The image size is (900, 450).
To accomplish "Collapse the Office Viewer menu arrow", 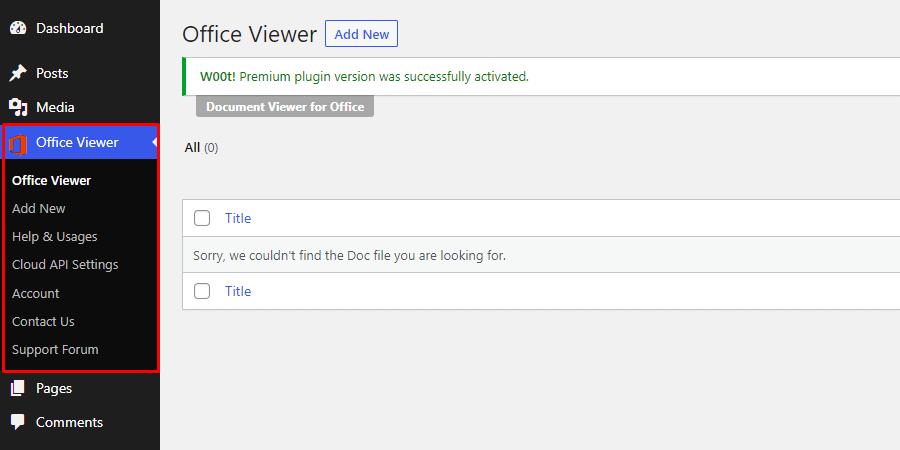I will (x=155, y=143).
